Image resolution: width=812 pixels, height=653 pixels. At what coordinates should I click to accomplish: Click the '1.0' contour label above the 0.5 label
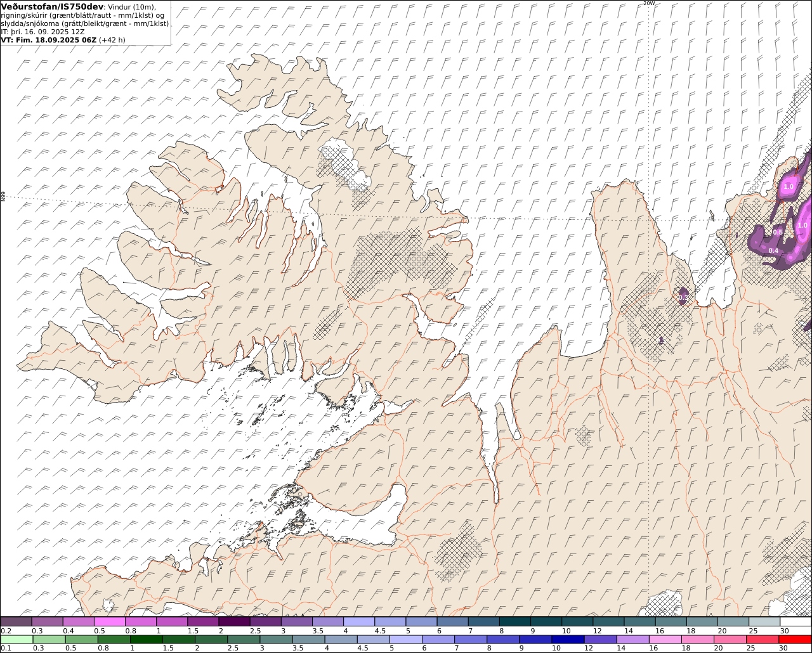click(x=789, y=187)
